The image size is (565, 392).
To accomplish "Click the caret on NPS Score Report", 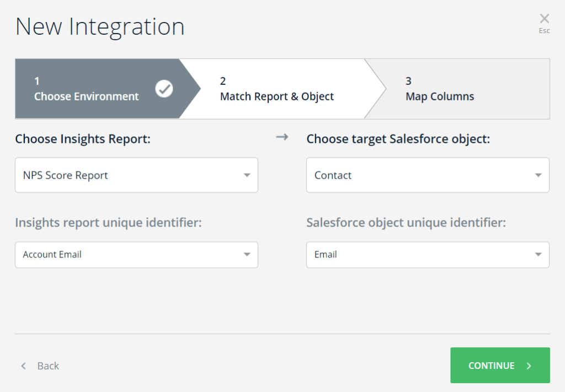I will tap(247, 175).
